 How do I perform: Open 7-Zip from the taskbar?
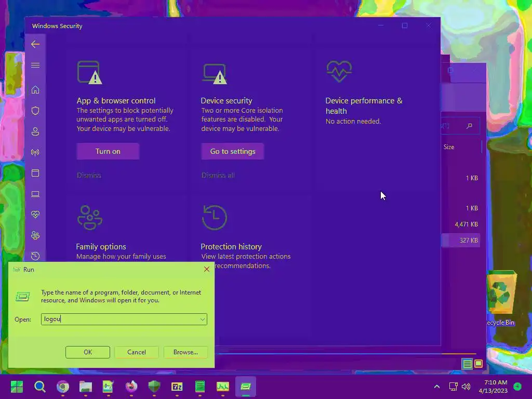pyautogui.click(x=177, y=387)
